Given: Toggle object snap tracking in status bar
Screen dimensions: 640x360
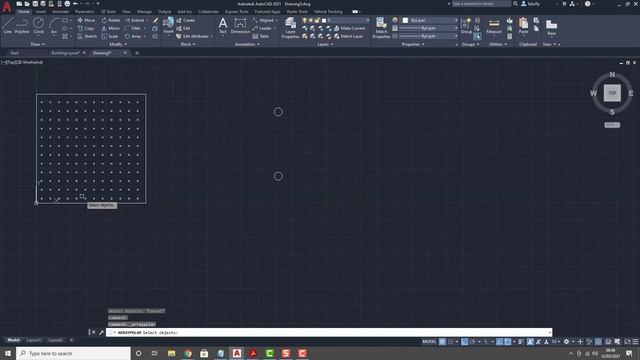Looking at the screenshot, I should point(499,342).
